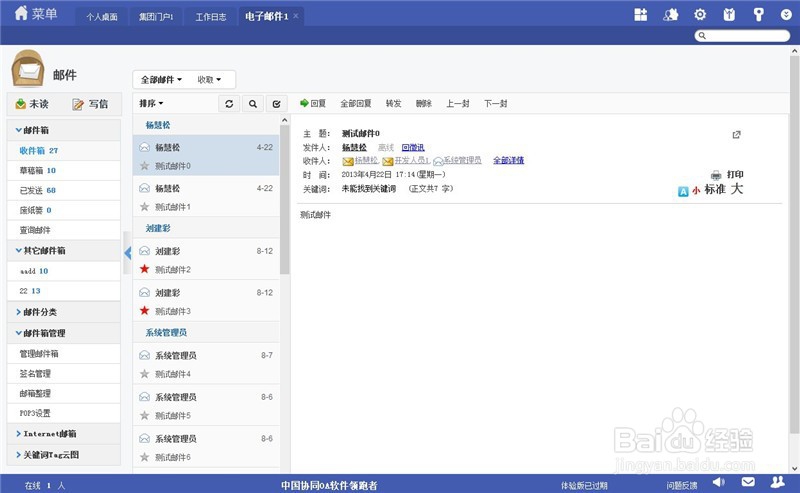Expand the Internet邮箱 section
The image size is (800, 493).
point(64,434)
